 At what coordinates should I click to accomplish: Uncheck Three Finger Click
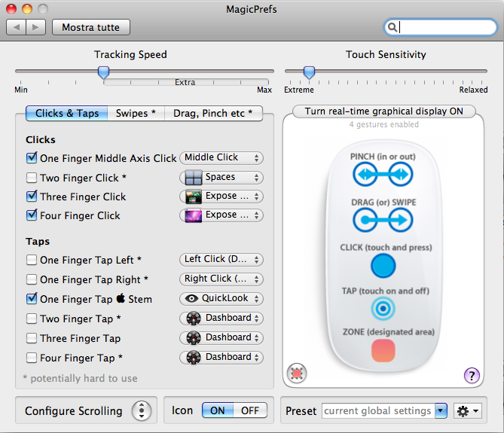pyautogui.click(x=32, y=196)
